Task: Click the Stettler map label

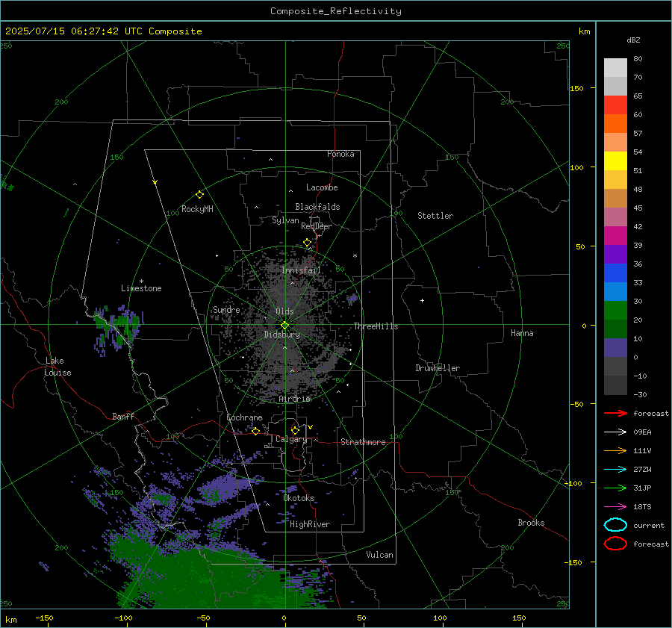Action: pyautogui.click(x=435, y=216)
